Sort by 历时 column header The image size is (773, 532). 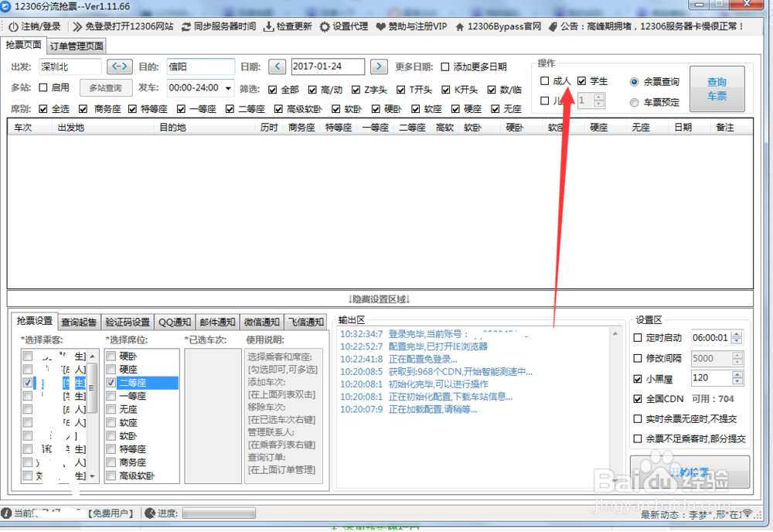269,128
